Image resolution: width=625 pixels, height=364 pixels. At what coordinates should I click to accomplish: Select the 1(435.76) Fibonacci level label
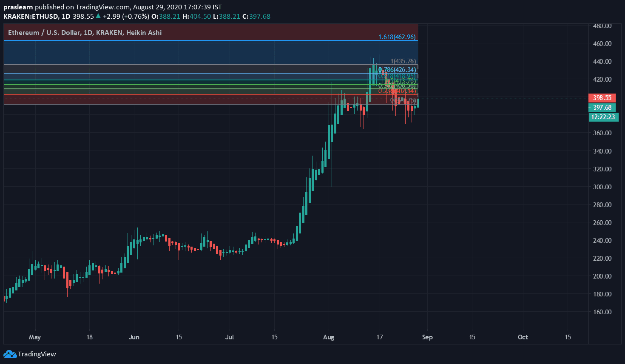point(403,61)
